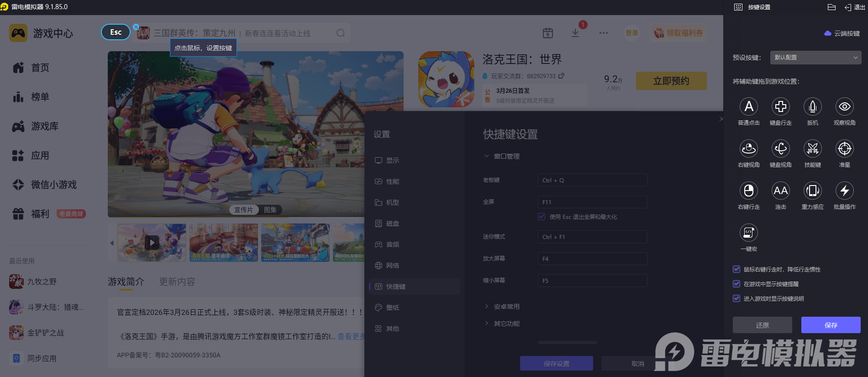Open 微信小游戏 in the sidebar

pyautogui.click(x=45, y=185)
